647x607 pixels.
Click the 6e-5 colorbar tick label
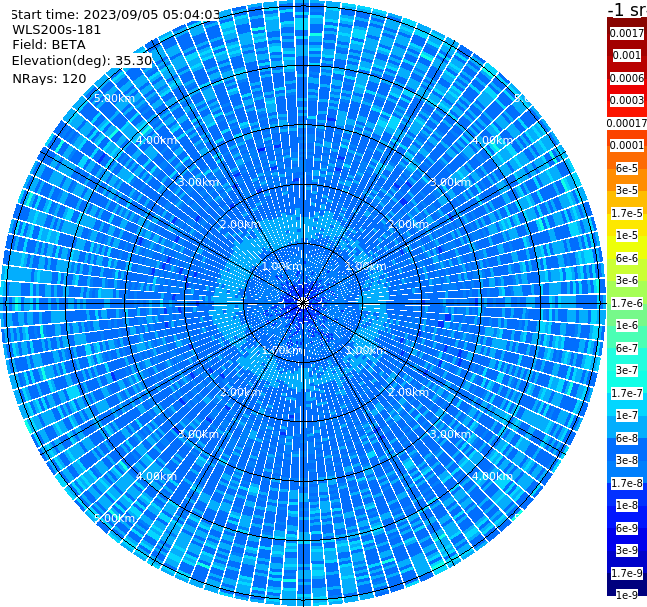click(x=627, y=168)
